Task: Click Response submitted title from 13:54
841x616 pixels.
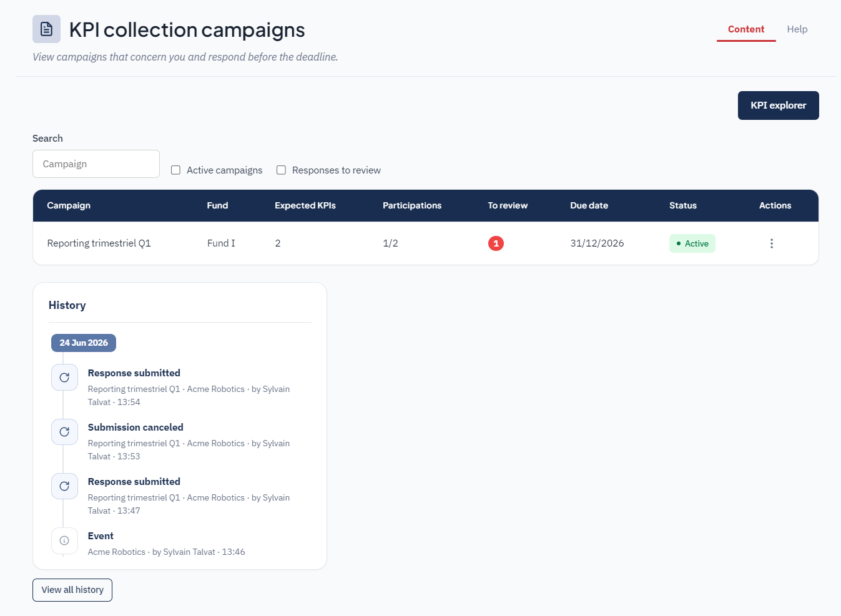Action: coord(134,373)
